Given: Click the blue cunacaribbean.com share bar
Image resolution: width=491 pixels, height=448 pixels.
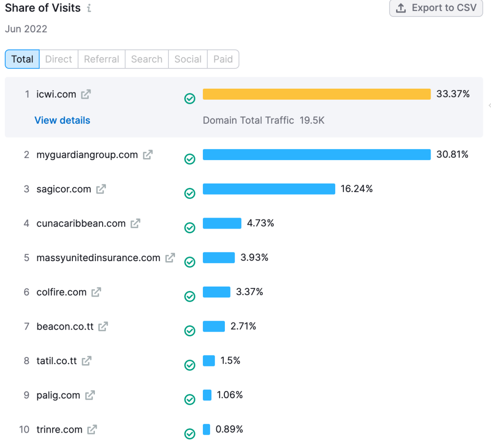Looking at the screenshot, I should click(x=222, y=223).
